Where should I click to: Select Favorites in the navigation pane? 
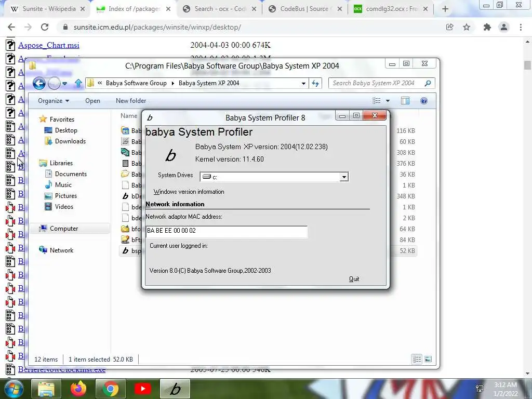tap(62, 119)
